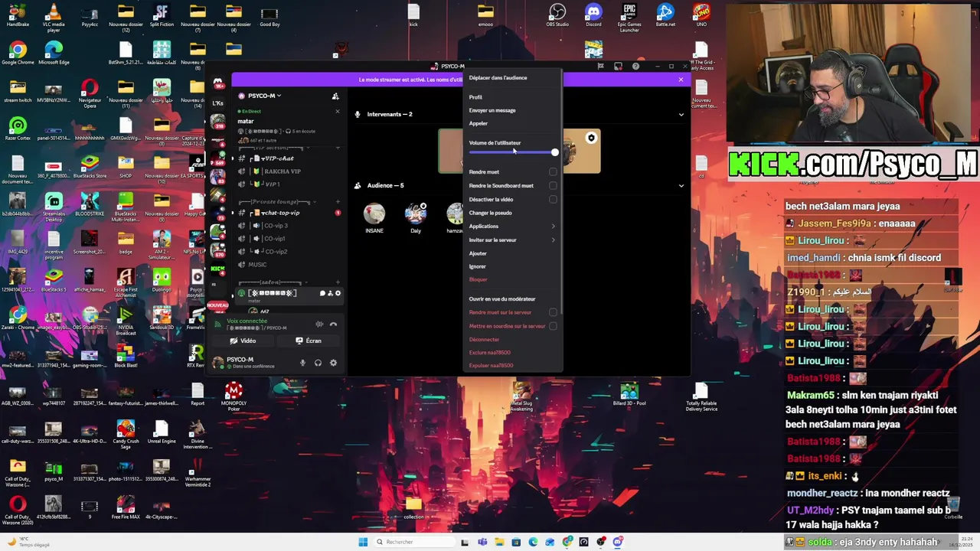Select Changer le pseudo
Screen dimensions: 980x551
(491, 213)
